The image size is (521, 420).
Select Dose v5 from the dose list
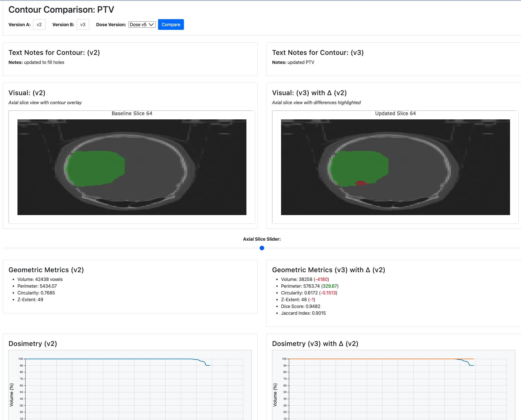tap(142, 24)
